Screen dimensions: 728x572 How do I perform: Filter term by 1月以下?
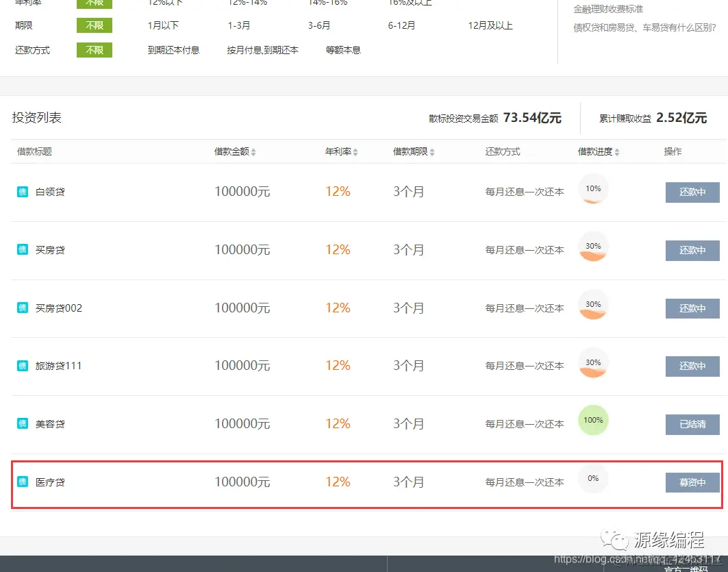click(163, 25)
